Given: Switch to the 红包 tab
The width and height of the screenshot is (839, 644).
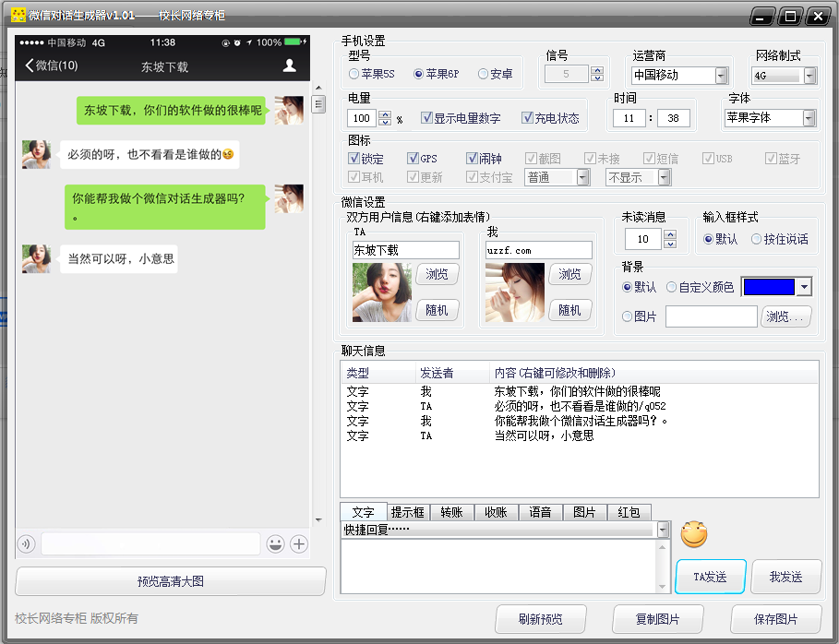Looking at the screenshot, I should click(x=628, y=513).
